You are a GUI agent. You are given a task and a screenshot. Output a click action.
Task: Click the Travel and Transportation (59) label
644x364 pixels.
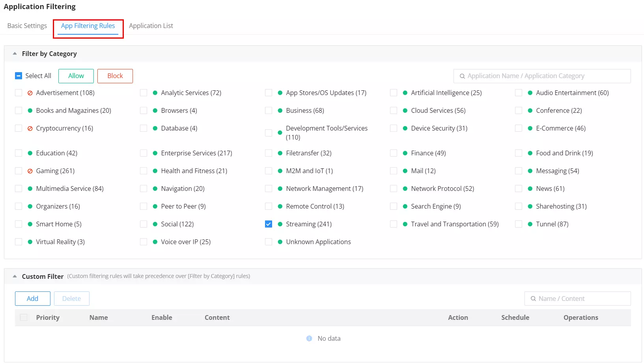pos(455,224)
